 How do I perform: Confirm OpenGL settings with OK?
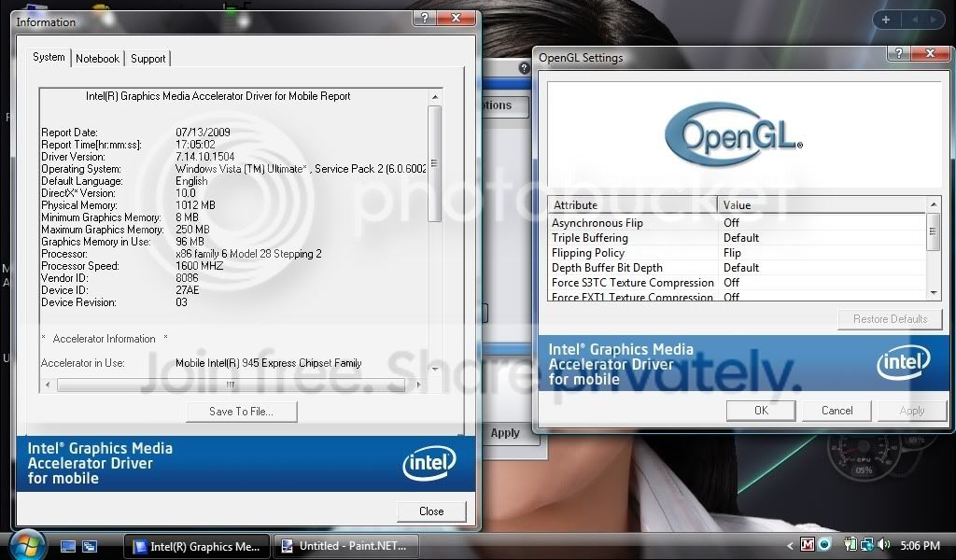[761, 411]
